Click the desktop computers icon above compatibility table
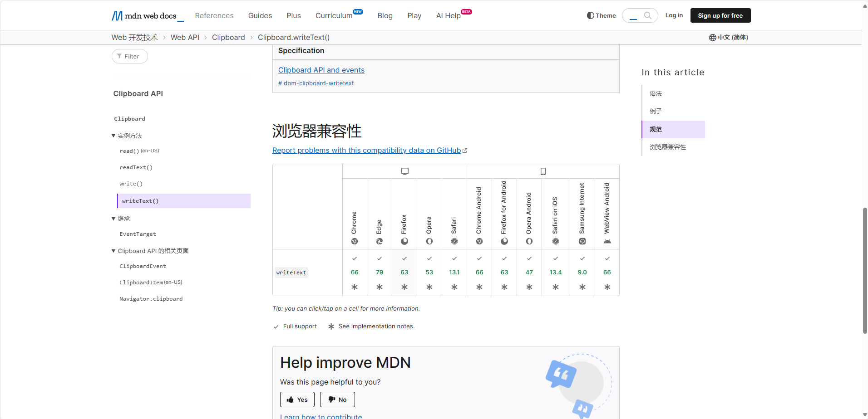Viewport: 868px width, 419px height. point(404,171)
